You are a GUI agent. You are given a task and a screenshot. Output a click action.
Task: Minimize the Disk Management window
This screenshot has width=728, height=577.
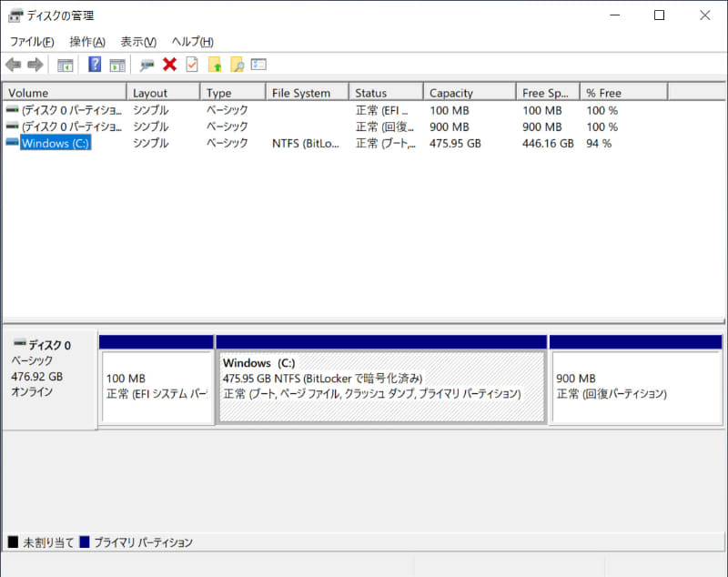pos(615,15)
